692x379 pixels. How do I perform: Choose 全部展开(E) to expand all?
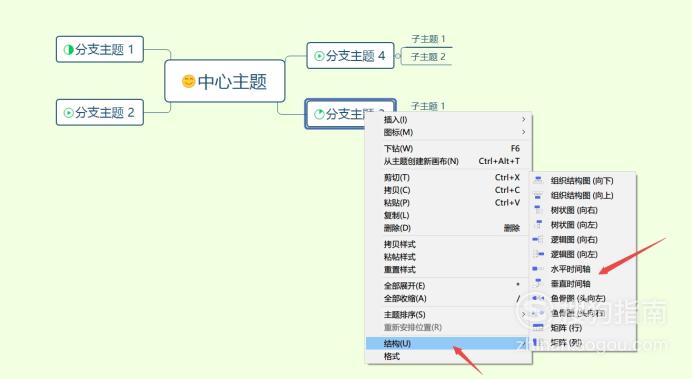point(448,285)
